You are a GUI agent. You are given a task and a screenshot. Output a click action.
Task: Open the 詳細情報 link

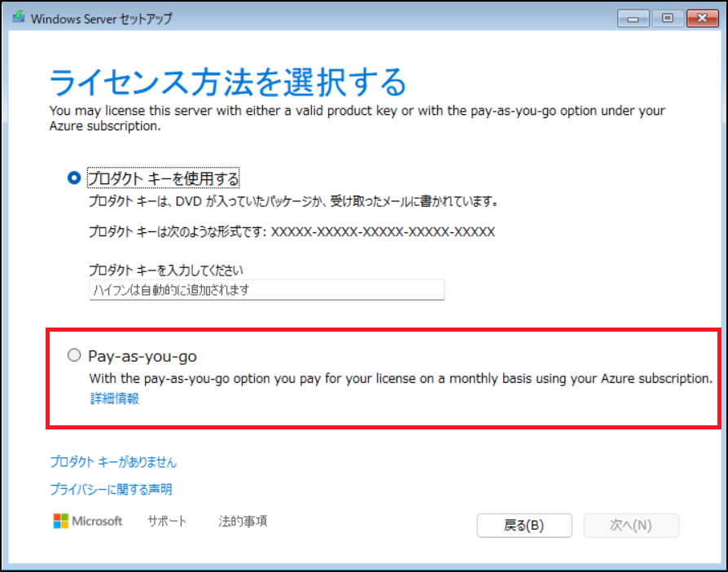coord(113,399)
